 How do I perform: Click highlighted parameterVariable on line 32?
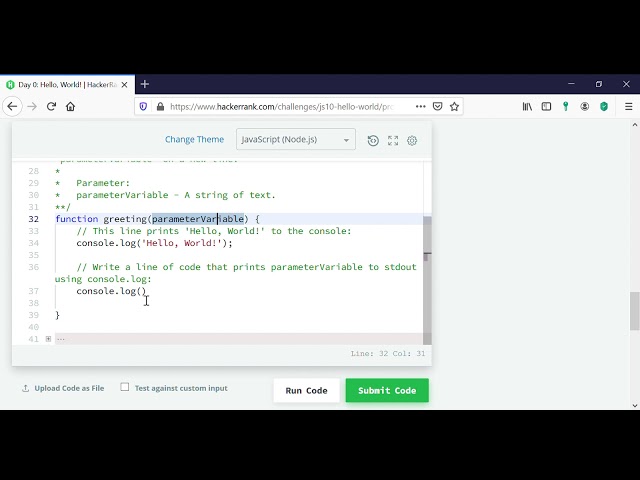[x=198, y=219]
